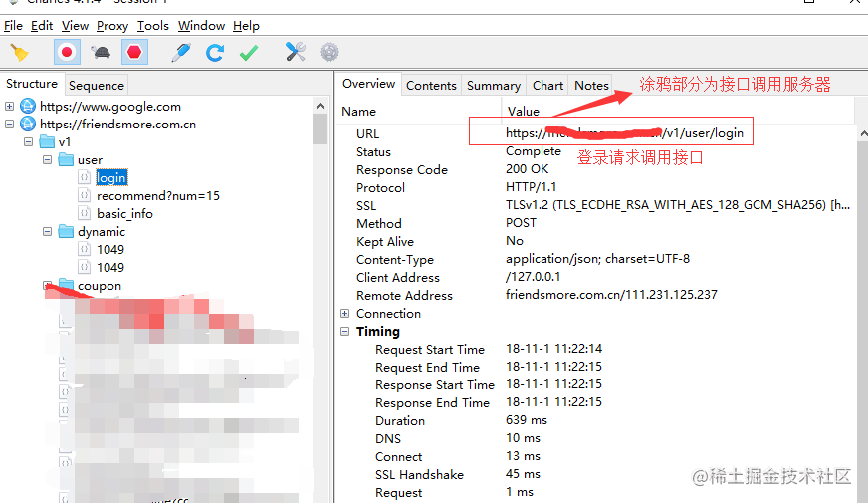Click the coupon folder icon
This screenshot has width=868, height=503.
[x=66, y=285]
